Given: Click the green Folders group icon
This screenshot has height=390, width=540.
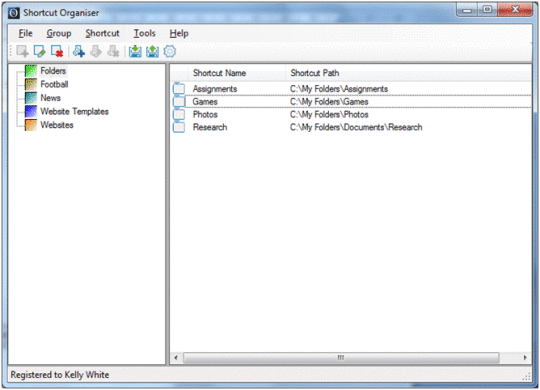Looking at the screenshot, I should click(31, 71).
